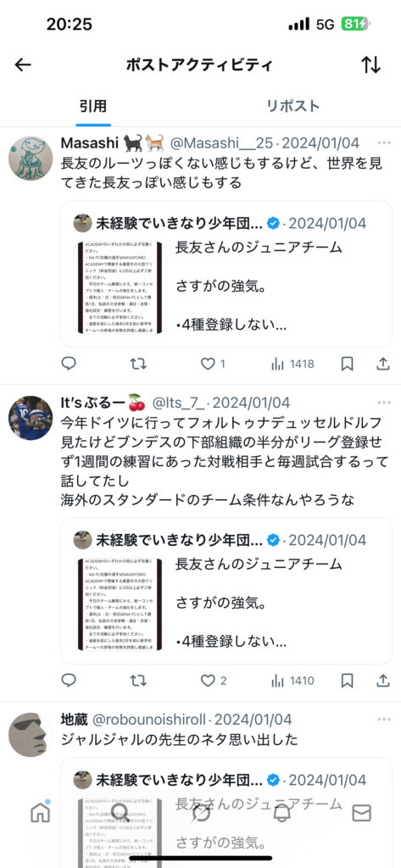Open more options on 地蔵's post
The height and width of the screenshot is (868, 401).
click(384, 719)
